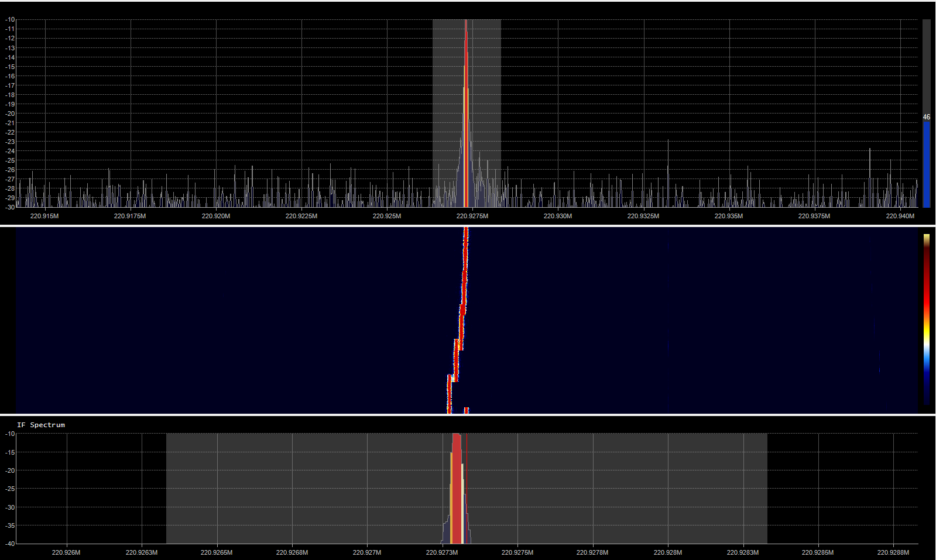Click 220.9275M label on the IF Spectrum axis

click(x=517, y=552)
